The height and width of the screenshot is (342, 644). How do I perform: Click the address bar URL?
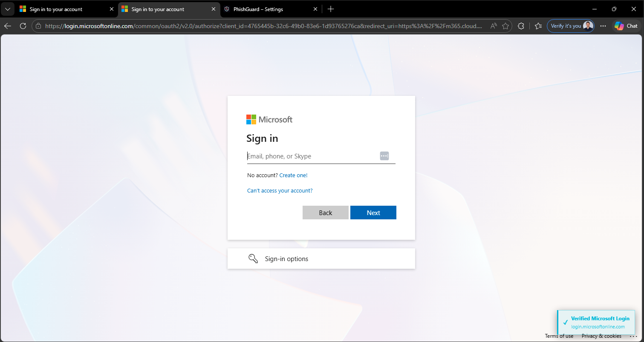tap(263, 26)
